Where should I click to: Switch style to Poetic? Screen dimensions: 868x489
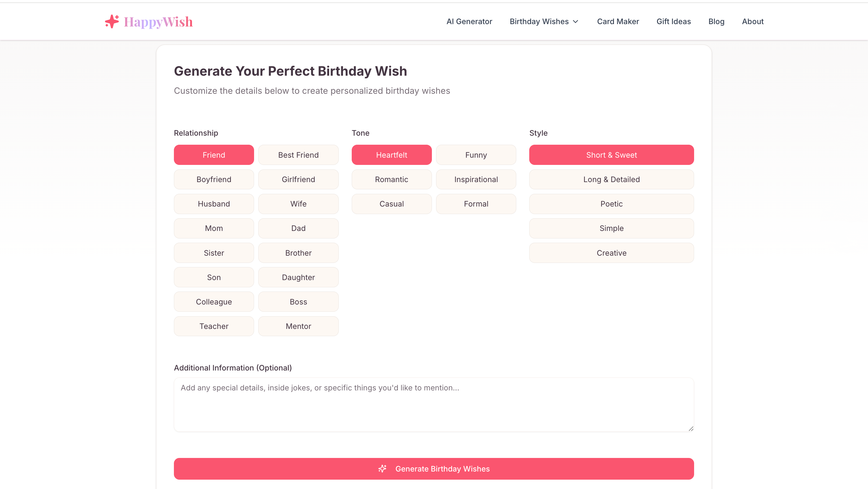(611, 203)
